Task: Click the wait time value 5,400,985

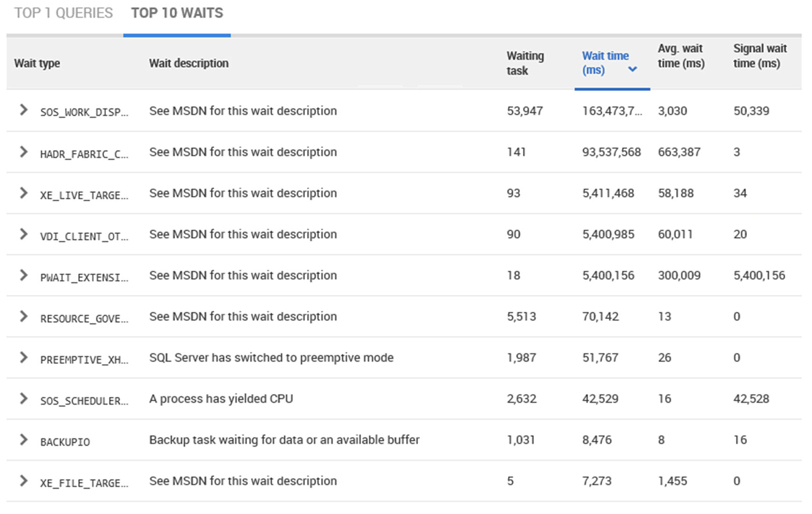Action: (608, 234)
